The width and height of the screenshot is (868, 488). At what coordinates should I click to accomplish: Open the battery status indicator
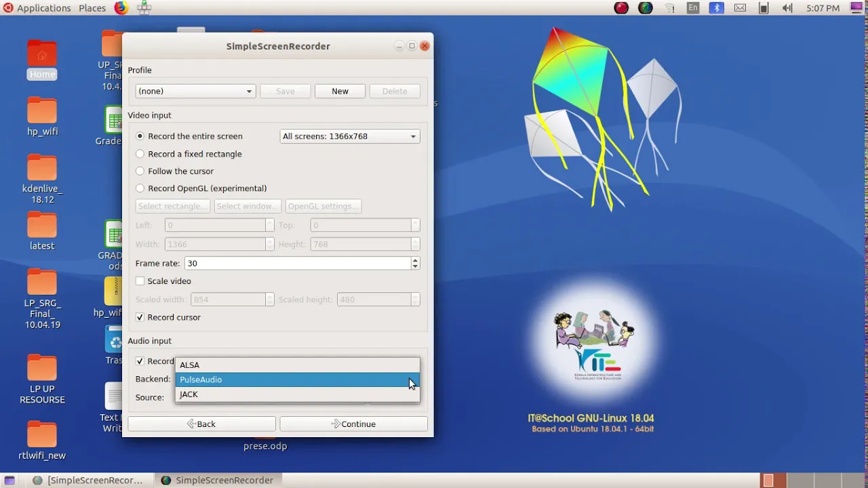point(764,8)
